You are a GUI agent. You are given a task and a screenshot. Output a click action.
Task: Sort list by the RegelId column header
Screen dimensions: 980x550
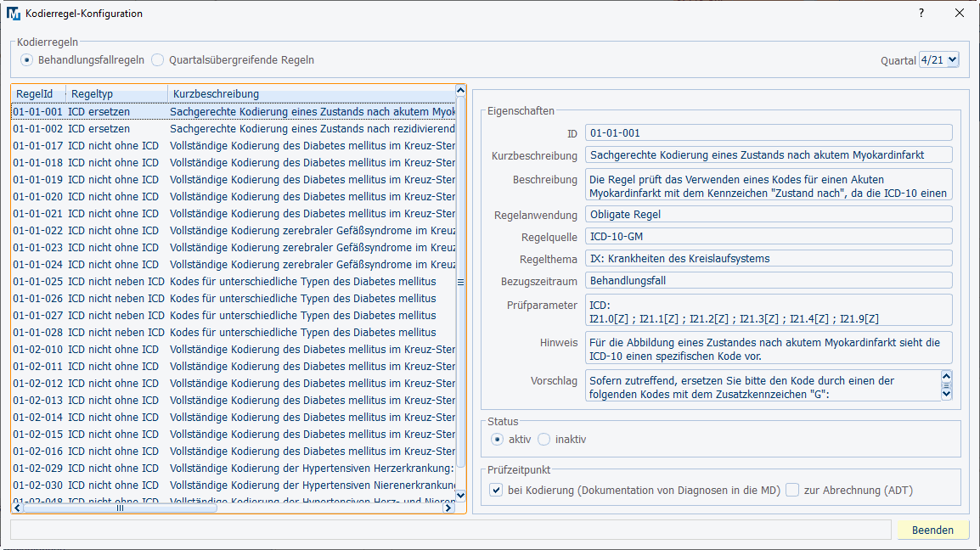37,93
